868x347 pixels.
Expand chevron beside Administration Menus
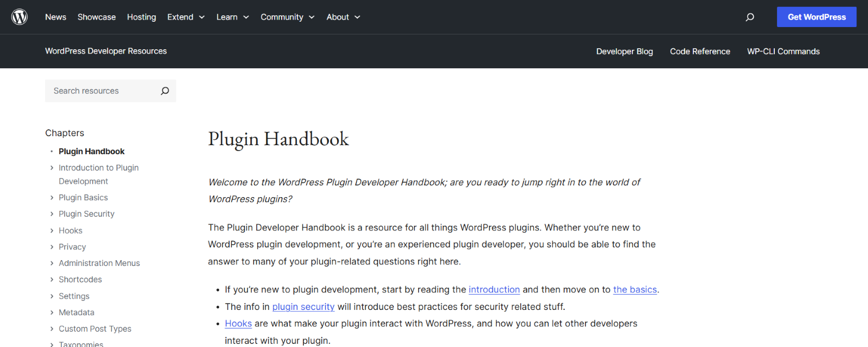tap(52, 263)
